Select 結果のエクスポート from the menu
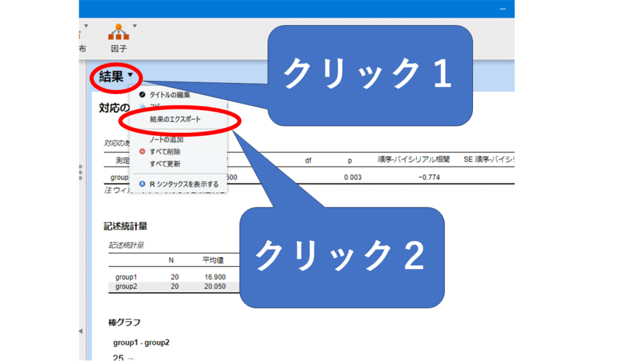 (175, 119)
